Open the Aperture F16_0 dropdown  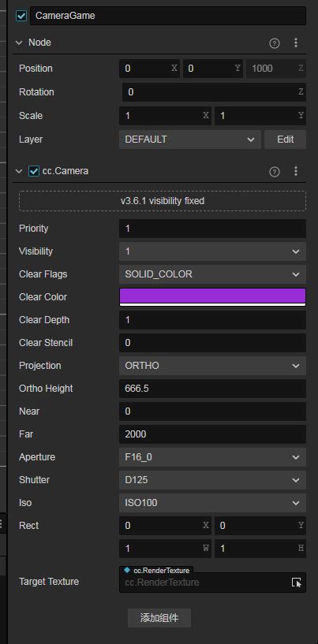pyautogui.click(x=213, y=457)
